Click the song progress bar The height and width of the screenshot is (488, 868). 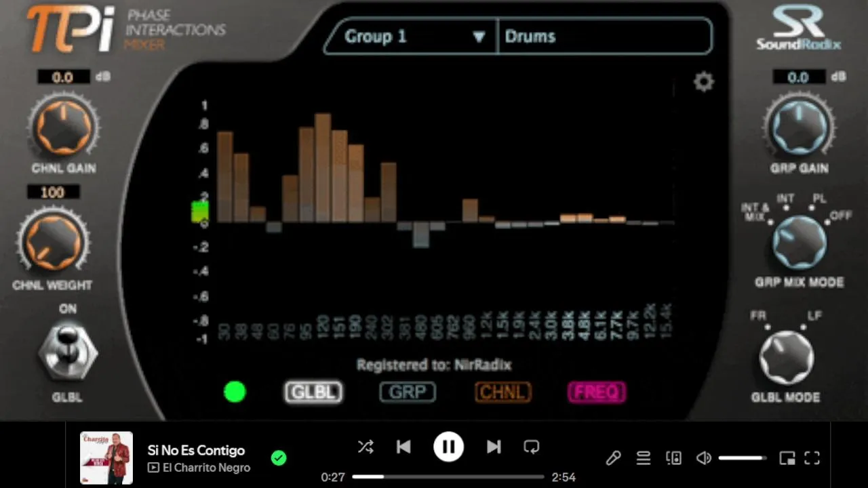pos(448,476)
